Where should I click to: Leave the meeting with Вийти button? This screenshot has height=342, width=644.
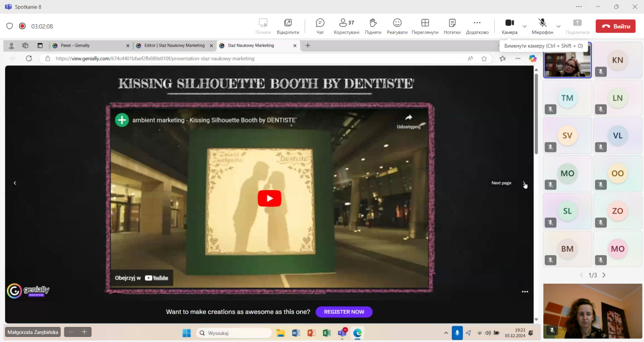tap(615, 26)
